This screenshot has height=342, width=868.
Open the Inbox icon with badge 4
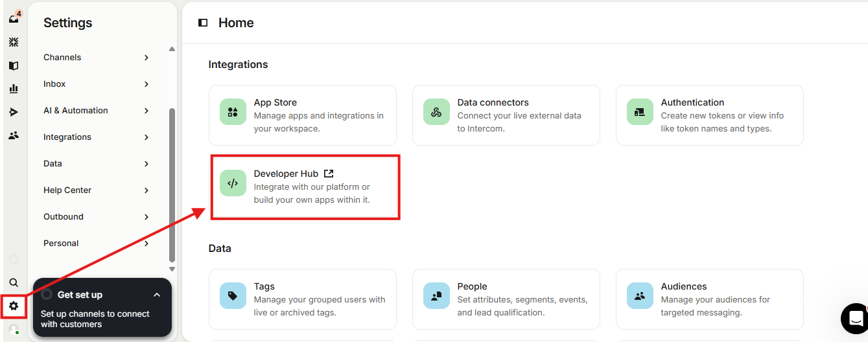click(14, 18)
